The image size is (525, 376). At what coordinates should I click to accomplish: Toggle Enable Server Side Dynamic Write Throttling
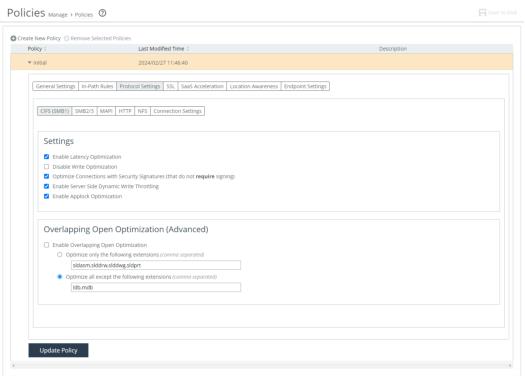point(47,186)
